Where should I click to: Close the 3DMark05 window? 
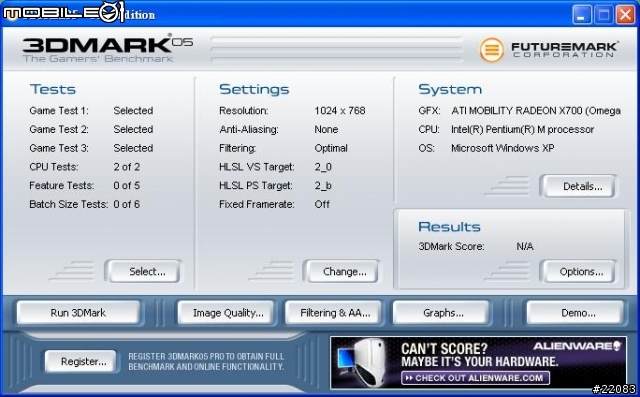point(625,15)
